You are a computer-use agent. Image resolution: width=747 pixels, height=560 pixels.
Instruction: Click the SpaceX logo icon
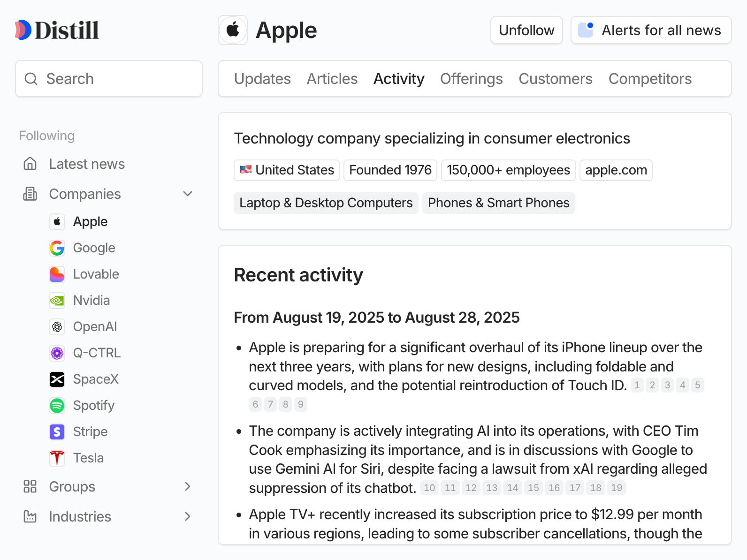click(x=57, y=379)
